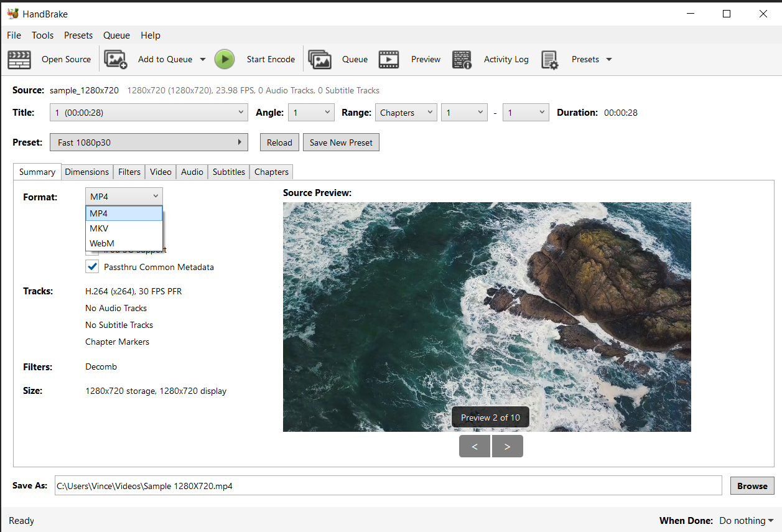Switch to the Video tab
This screenshot has height=532, width=782.
click(x=160, y=171)
